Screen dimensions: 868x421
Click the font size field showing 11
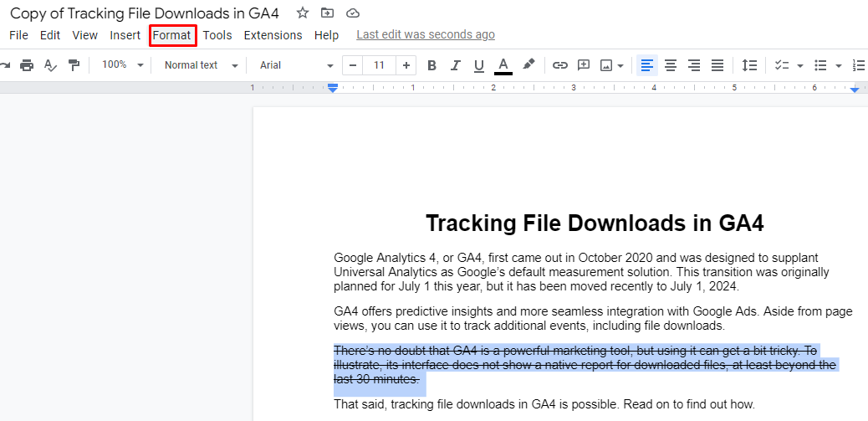click(380, 65)
